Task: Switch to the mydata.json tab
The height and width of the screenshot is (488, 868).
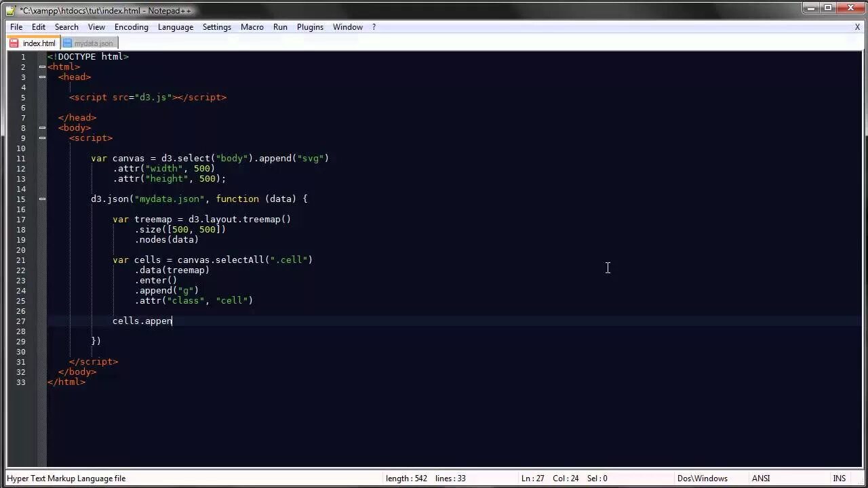Action: [88, 43]
